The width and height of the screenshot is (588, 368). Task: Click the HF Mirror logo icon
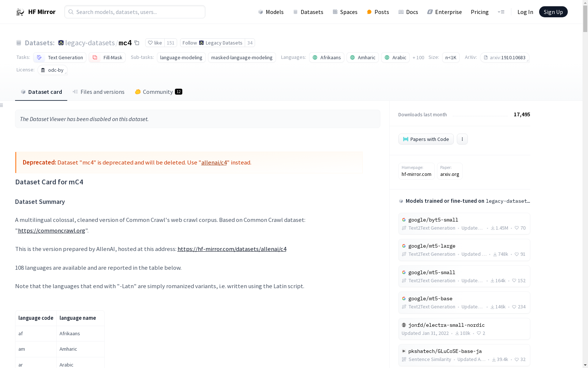20,12
